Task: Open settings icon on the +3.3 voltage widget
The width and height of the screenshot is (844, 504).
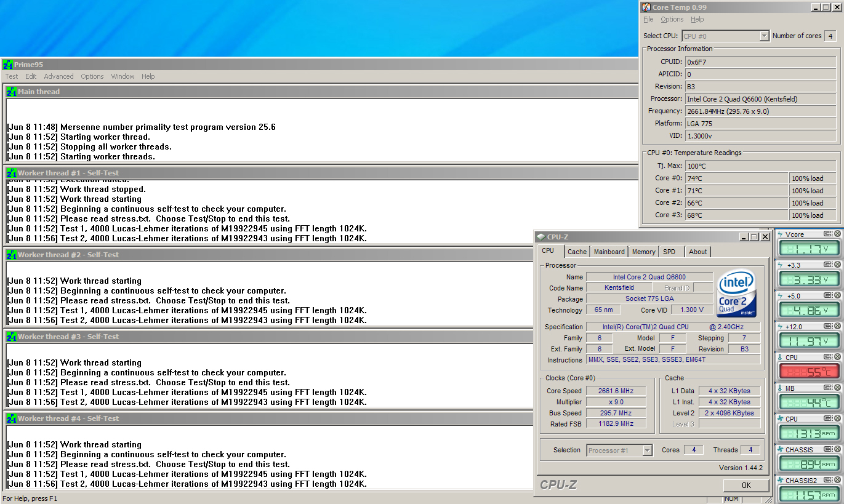Action: click(x=828, y=265)
